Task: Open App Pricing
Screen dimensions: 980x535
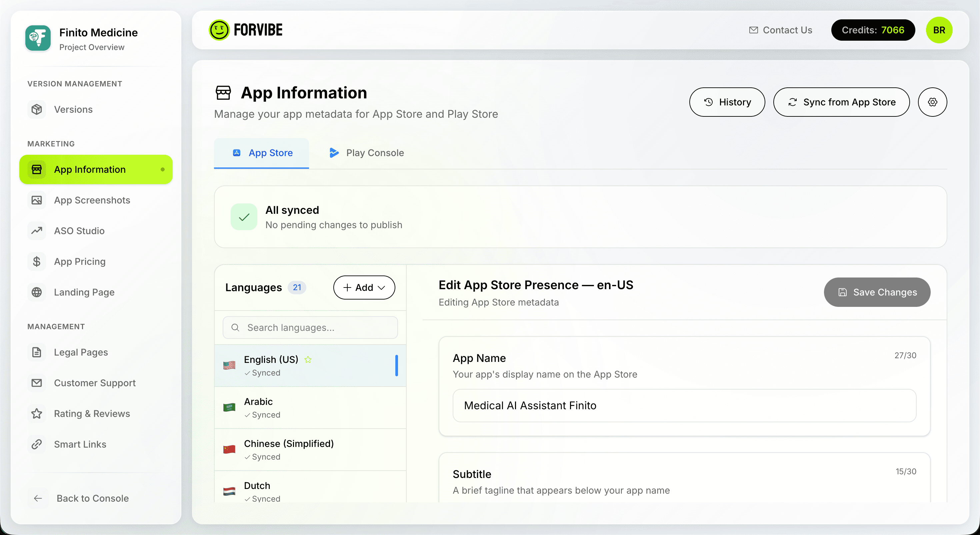Action: (x=80, y=261)
